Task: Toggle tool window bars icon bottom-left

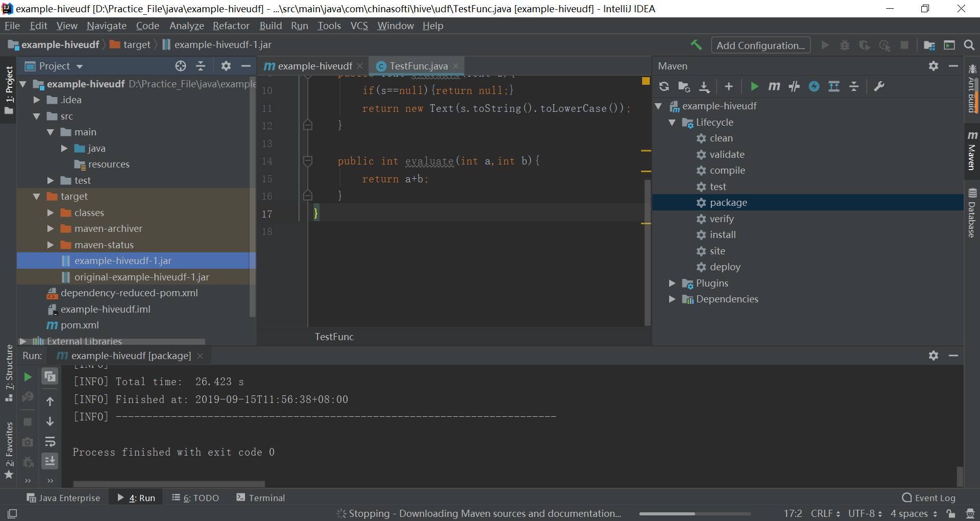Action: coord(12,513)
